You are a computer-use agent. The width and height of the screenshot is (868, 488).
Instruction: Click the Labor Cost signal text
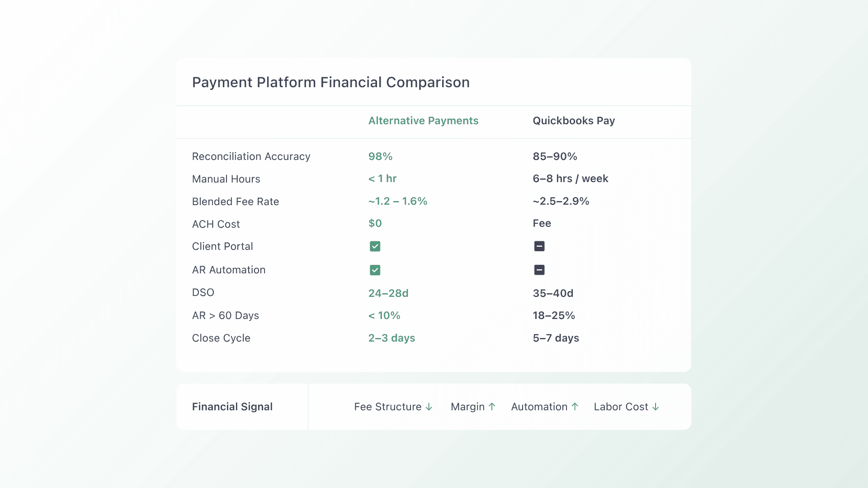click(x=621, y=407)
